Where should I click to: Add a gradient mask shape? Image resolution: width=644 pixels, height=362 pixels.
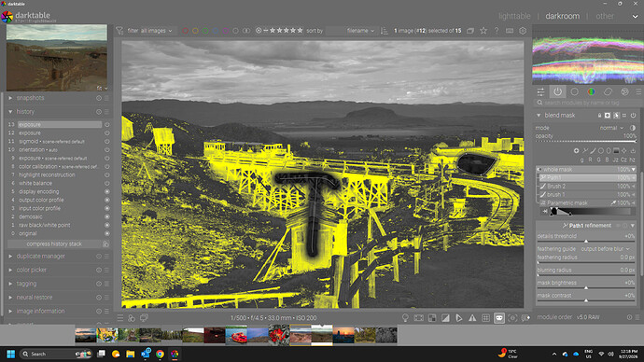pos(616,151)
